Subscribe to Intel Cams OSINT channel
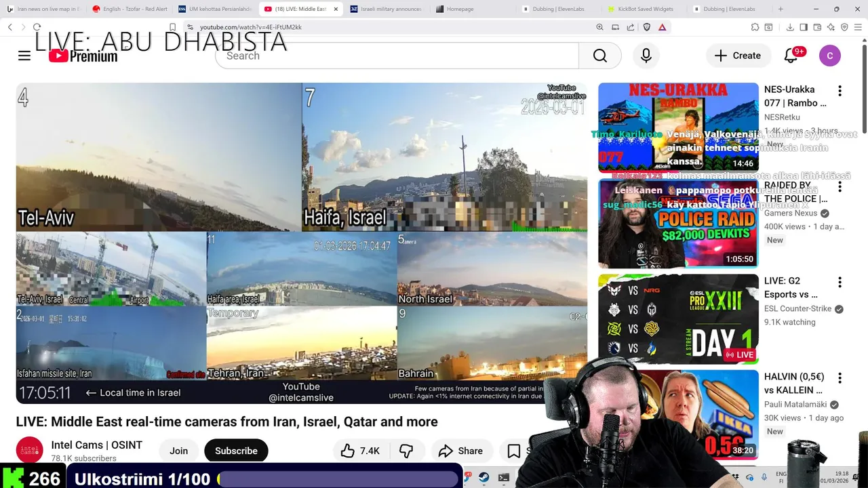868x488 pixels. coord(236,451)
